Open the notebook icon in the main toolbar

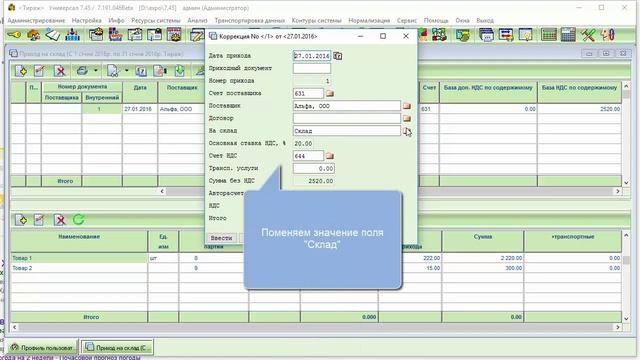tap(52, 35)
